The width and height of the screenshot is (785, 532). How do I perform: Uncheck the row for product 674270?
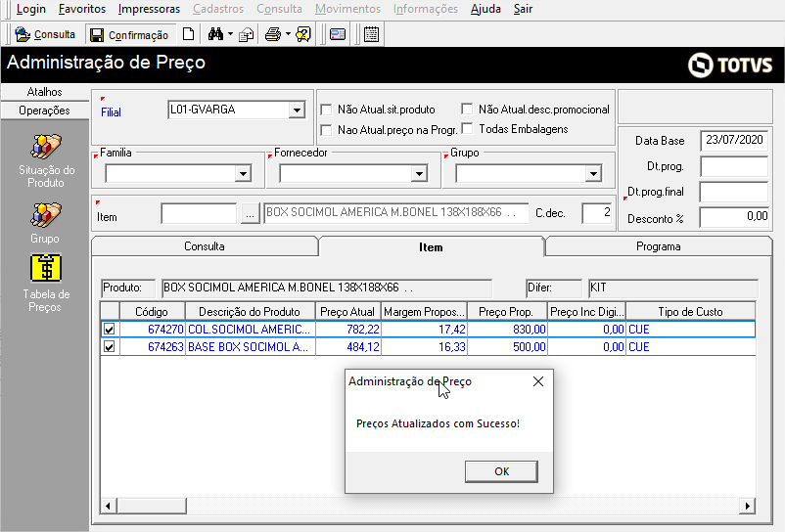(x=110, y=330)
